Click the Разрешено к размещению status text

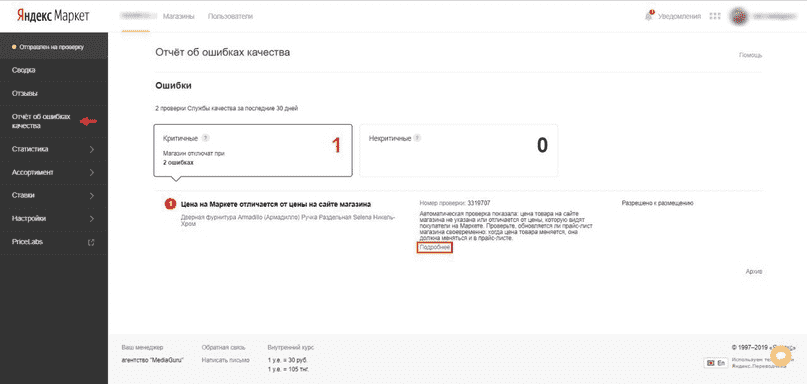(658, 203)
